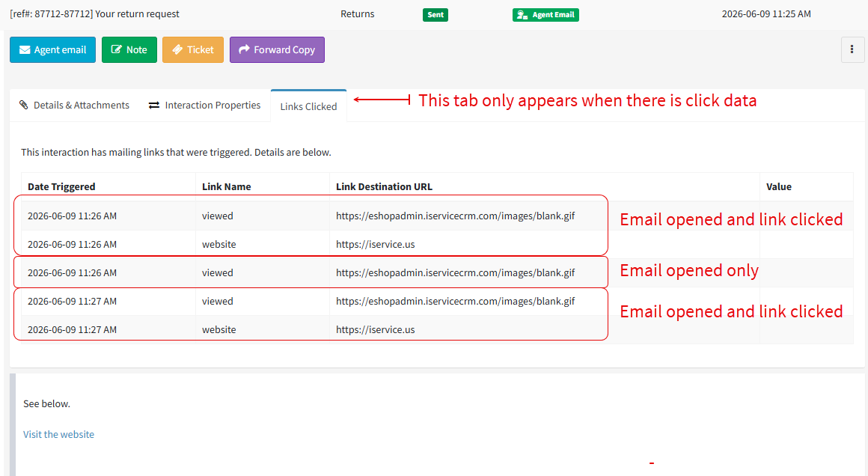
Task: Open the three-dot more options menu
Action: (852, 50)
